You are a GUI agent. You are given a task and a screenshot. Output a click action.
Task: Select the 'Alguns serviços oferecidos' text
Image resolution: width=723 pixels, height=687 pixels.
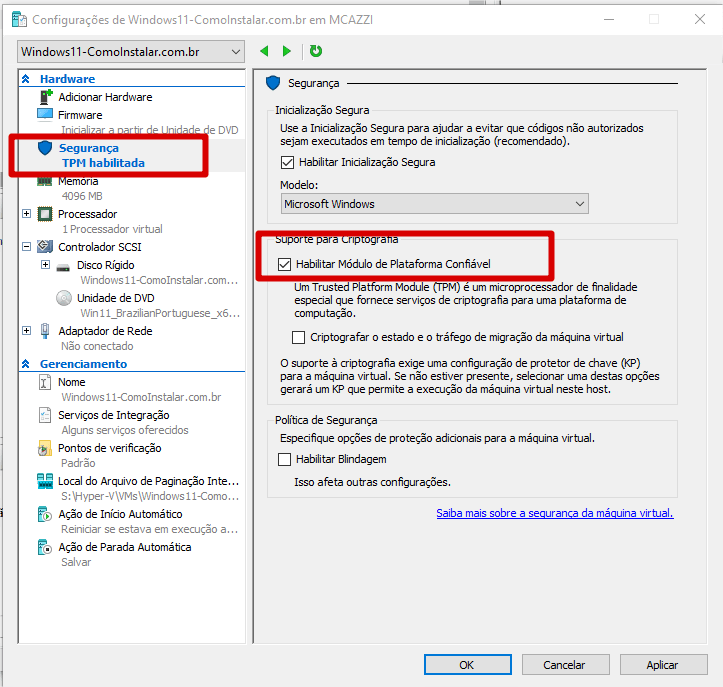[x=124, y=430]
